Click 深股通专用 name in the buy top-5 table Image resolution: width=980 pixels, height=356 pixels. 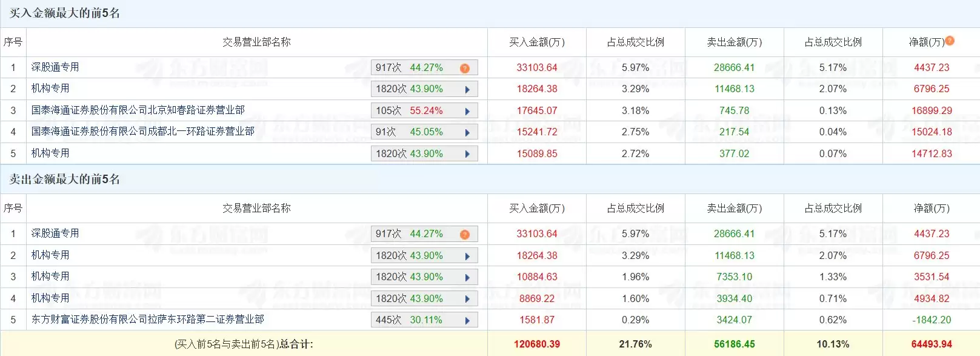[x=55, y=67]
